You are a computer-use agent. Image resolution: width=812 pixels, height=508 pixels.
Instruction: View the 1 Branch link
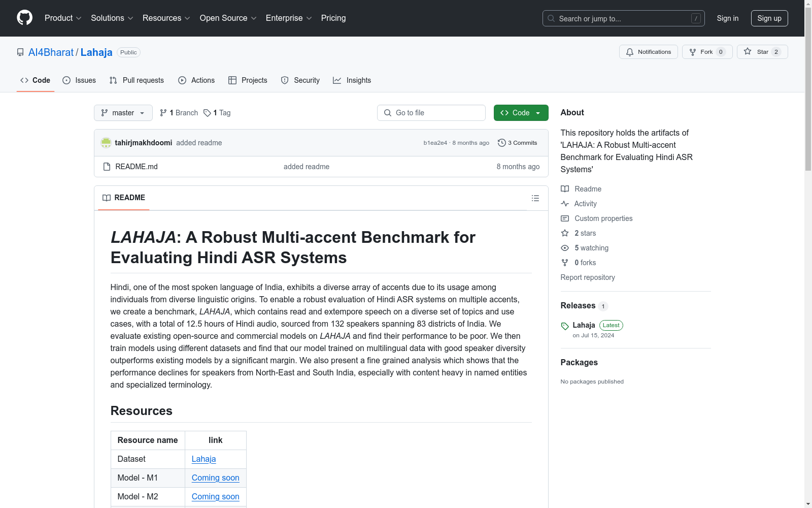click(x=179, y=113)
